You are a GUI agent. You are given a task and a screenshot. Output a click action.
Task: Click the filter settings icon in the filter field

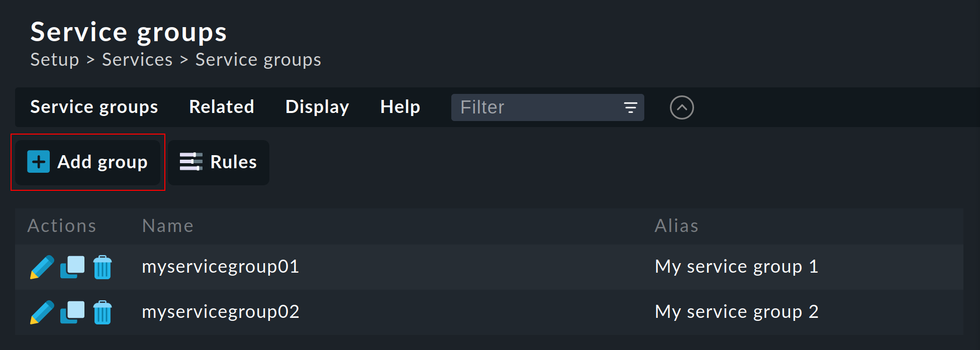point(631,107)
